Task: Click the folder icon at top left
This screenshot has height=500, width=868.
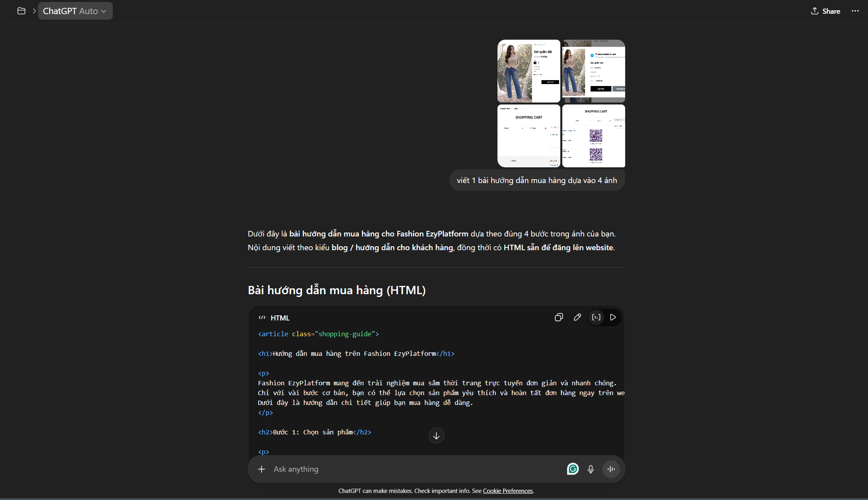Action: pos(21,11)
